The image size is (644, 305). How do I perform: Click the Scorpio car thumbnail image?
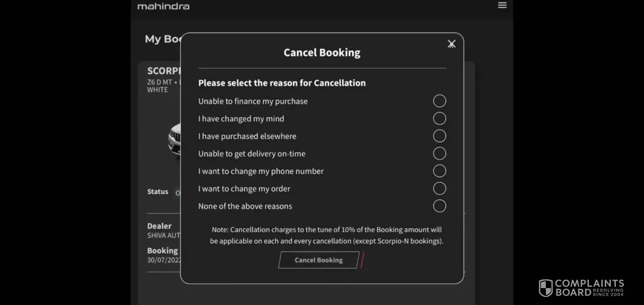click(175, 139)
